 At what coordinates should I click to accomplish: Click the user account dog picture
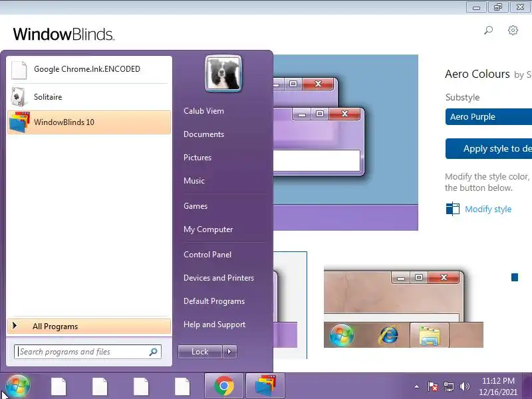pos(223,74)
